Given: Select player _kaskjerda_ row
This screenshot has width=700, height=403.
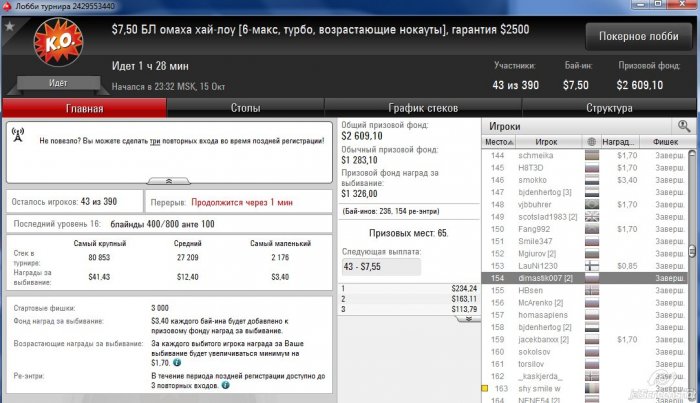Looking at the screenshot, I should click(x=584, y=376).
